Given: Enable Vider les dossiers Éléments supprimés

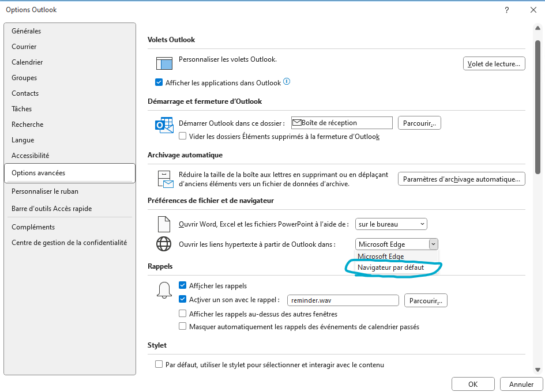Looking at the screenshot, I should (x=183, y=137).
